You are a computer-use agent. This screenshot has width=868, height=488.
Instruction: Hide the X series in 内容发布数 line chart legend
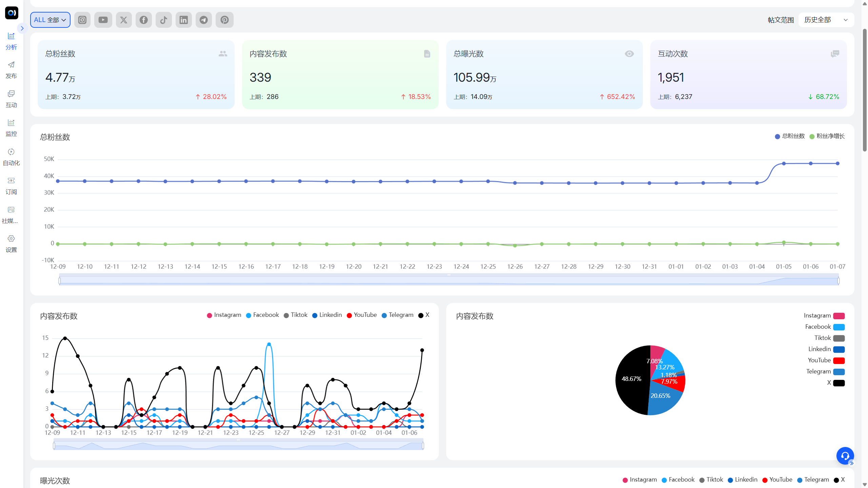click(x=424, y=315)
